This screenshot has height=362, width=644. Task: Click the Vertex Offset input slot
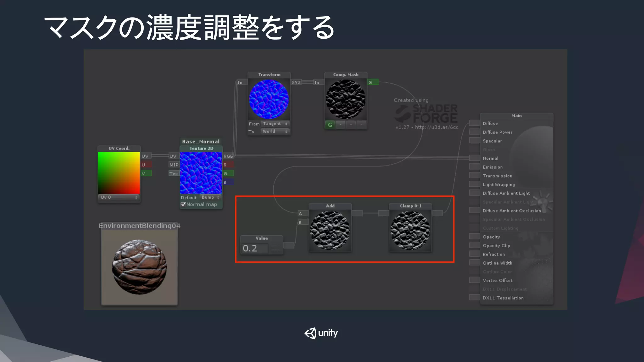pyautogui.click(x=475, y=280)
